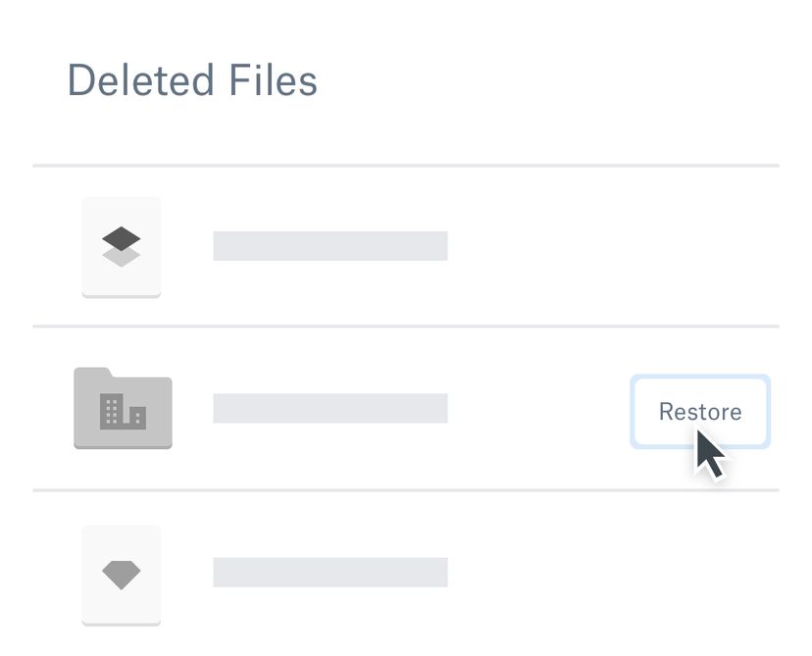
Task: Click the white card containing the diamond icon
Action: (x=121, y=577)
